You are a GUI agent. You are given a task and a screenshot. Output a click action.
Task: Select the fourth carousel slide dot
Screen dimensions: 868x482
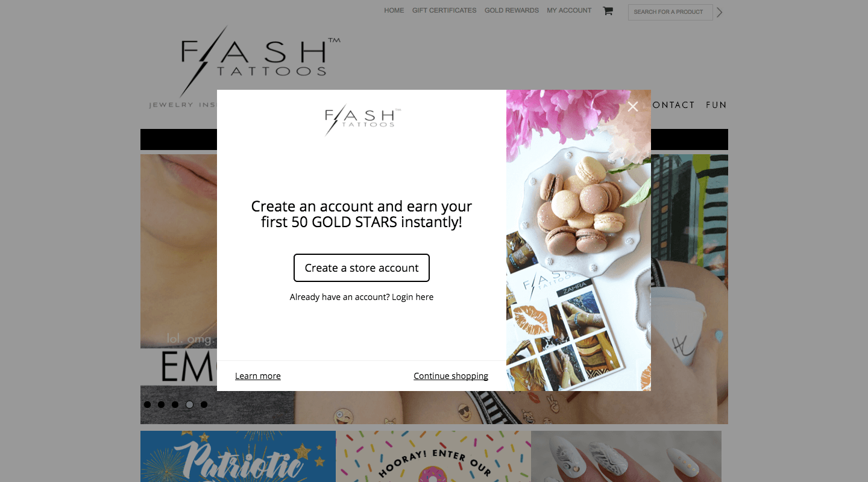coord(189,404)
